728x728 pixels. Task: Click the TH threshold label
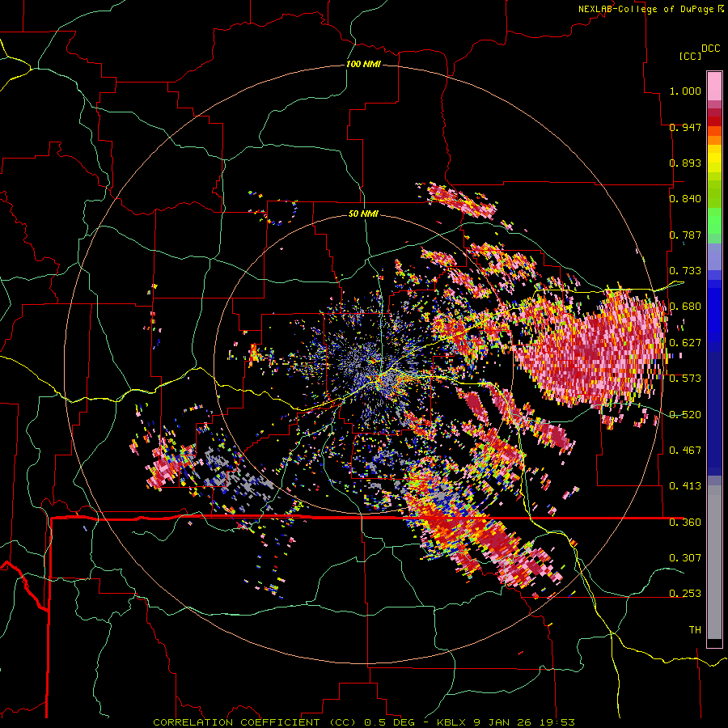click(x=695, y=630)
